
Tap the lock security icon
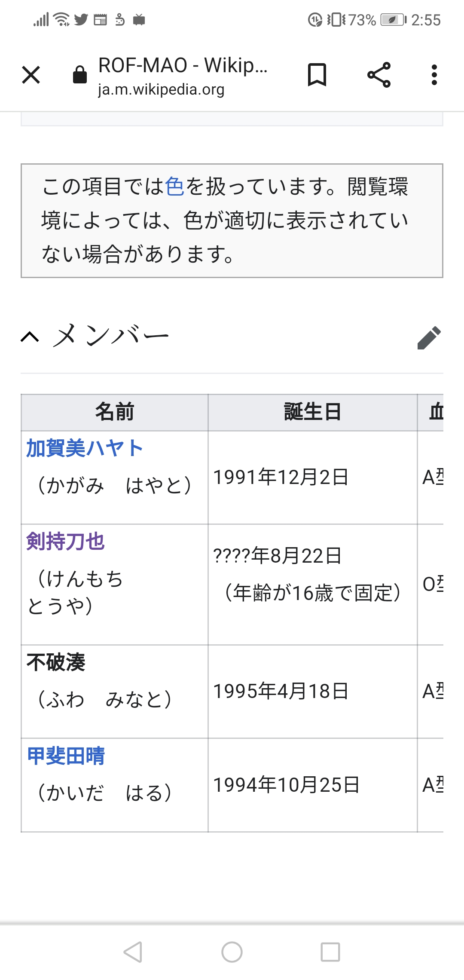point(80,75)
